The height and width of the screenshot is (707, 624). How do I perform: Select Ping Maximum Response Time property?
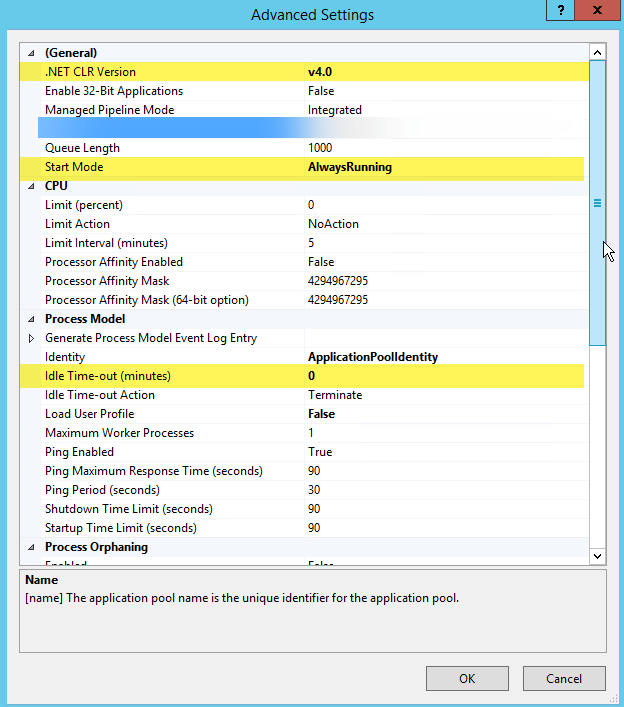[154, 471]
